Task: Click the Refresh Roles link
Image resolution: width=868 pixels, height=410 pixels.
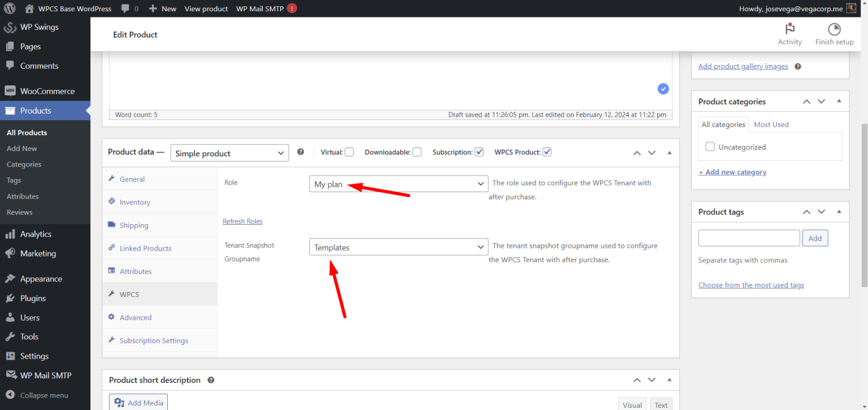Action: click(242, 221)
